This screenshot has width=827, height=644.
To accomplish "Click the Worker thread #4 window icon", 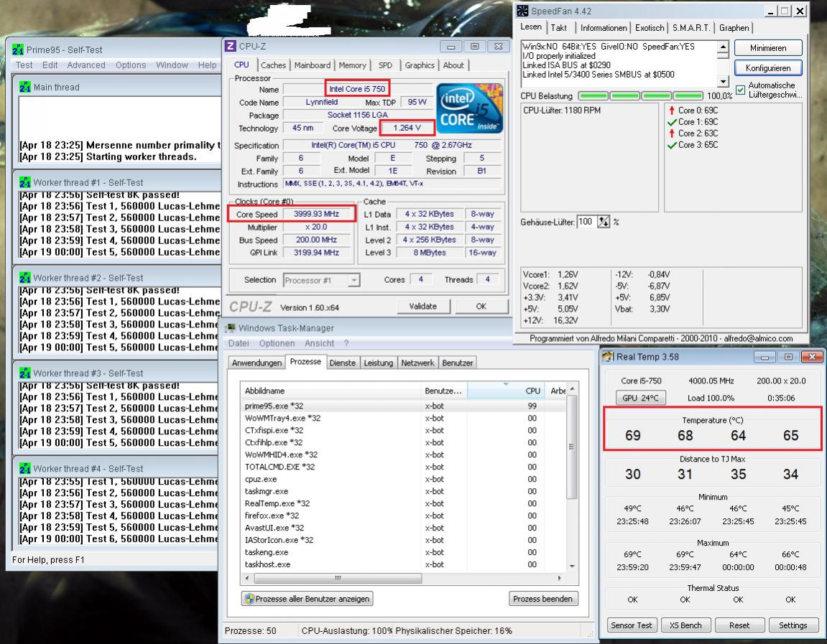I will (x=25, y=469).
